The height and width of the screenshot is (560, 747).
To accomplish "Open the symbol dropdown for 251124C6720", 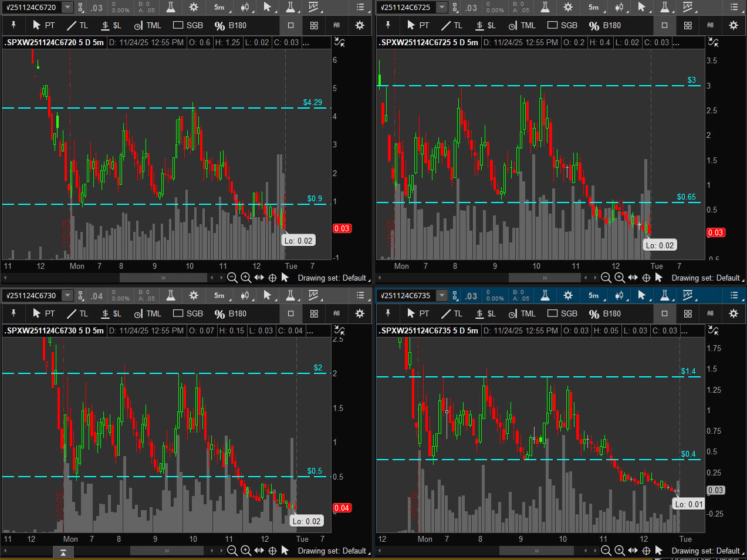I will coord(67,7).
